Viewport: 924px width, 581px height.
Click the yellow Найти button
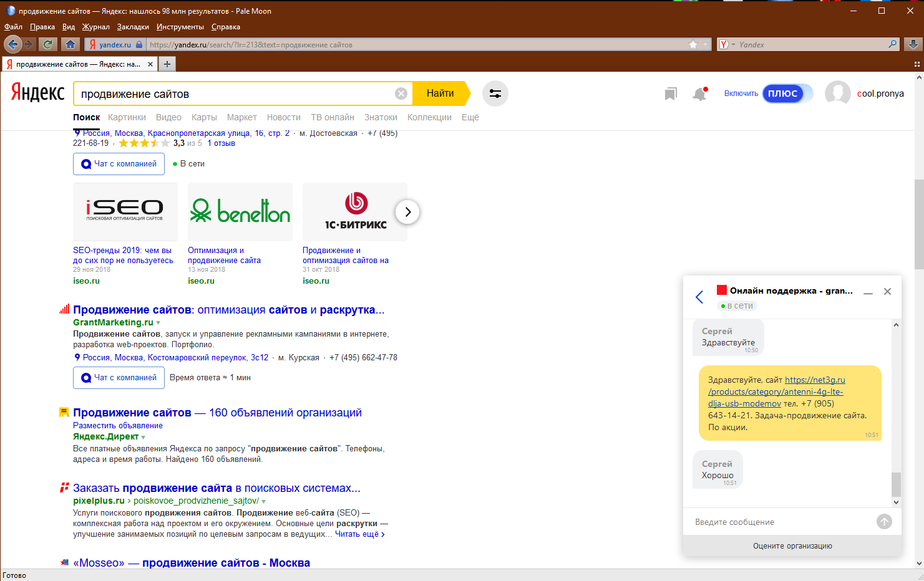[440, 94]
